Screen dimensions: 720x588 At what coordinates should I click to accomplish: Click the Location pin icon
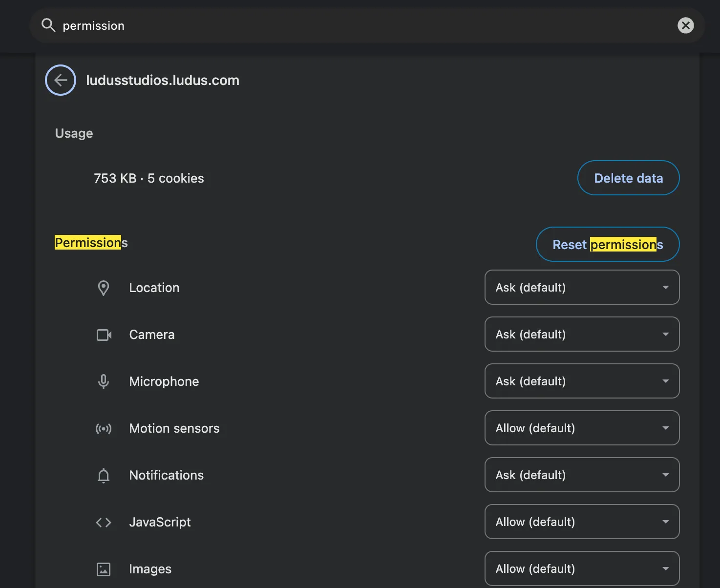(x=104, y=288)
